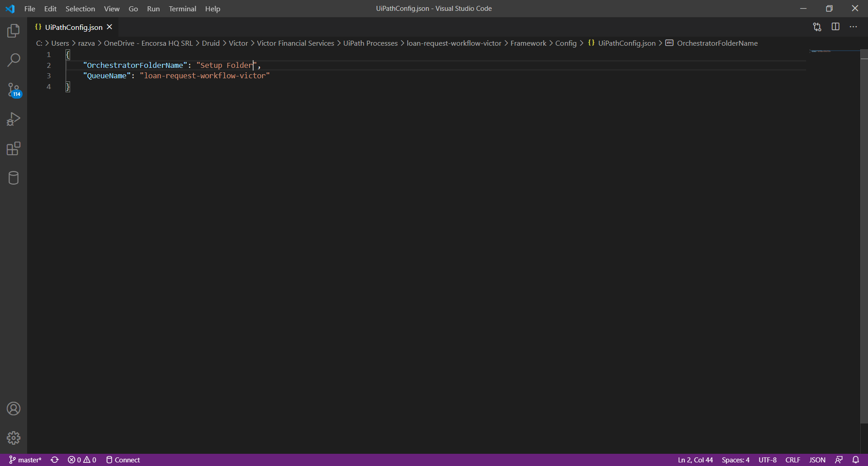Open the Extensions view
868x466 pixels.
pyautogui.click(x=14, y=148)
